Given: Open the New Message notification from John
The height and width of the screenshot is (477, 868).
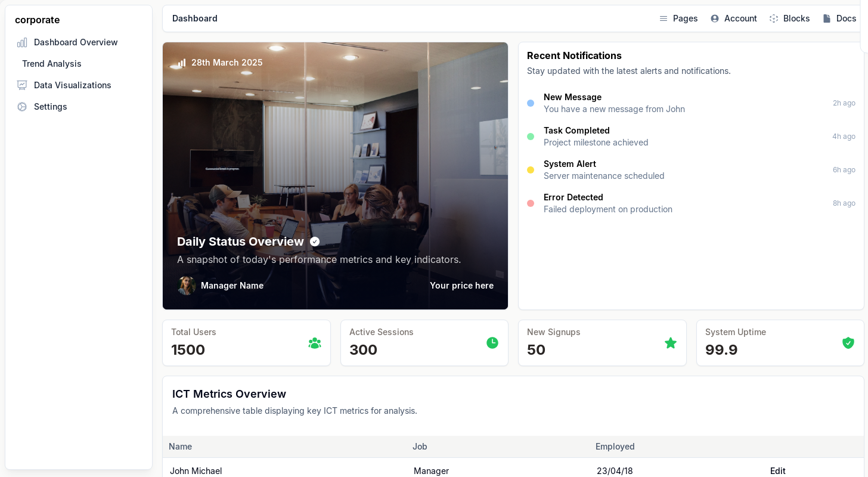Looking at the screenshot, I should (x=614, y=103).
